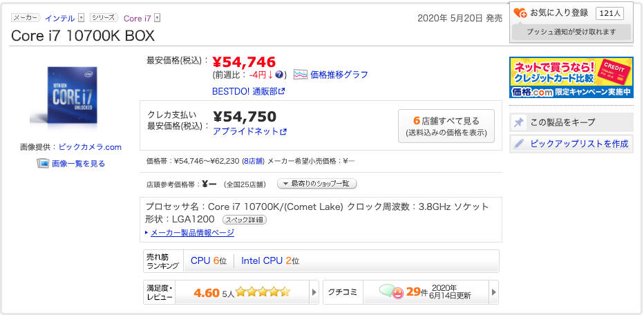Open CPU 6位 ranking link
The width and height of the screenshot is (644, 315).
coord(209,261)
